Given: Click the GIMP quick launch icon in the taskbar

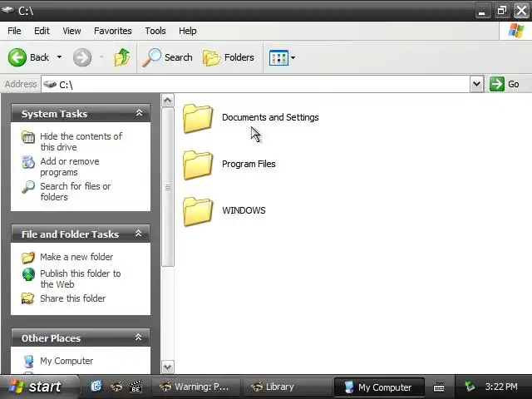Looking at the screenshot, I should click(116, 387).
